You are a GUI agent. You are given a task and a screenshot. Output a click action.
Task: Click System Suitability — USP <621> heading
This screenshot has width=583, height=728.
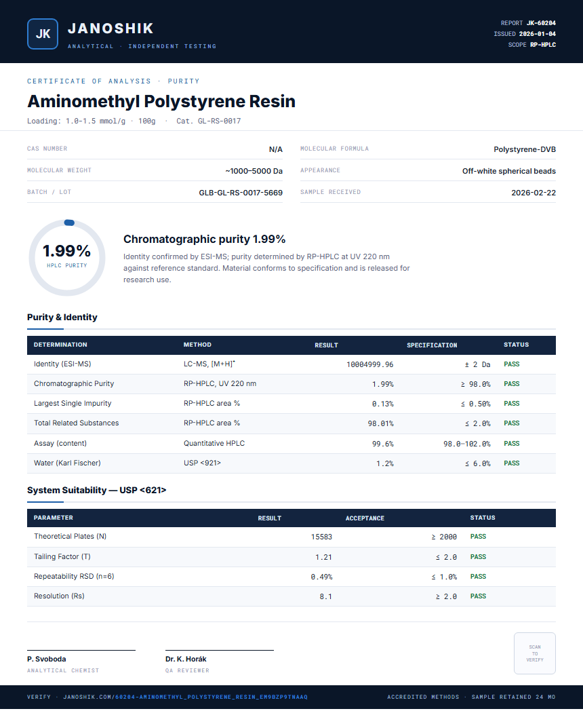tap(96, 491)
